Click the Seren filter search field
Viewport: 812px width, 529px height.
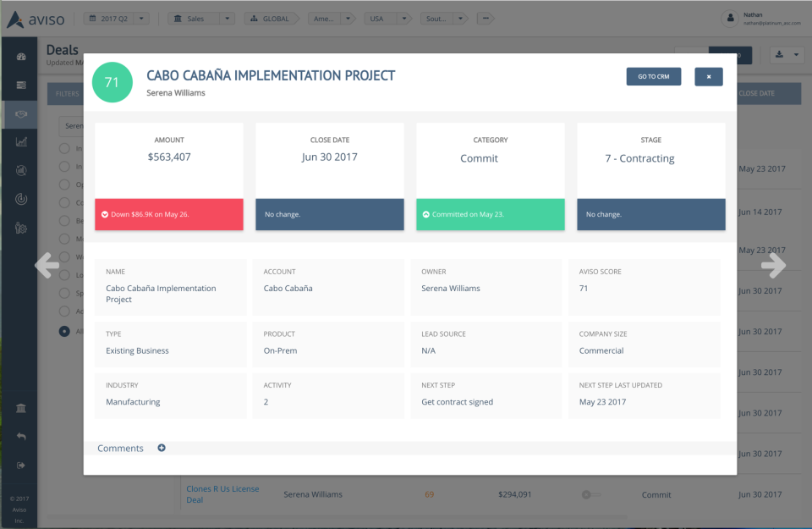tap(71, 126)
